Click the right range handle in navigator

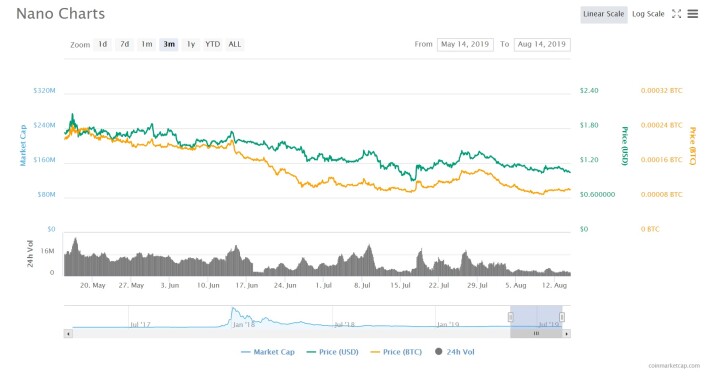click(561, 317)
